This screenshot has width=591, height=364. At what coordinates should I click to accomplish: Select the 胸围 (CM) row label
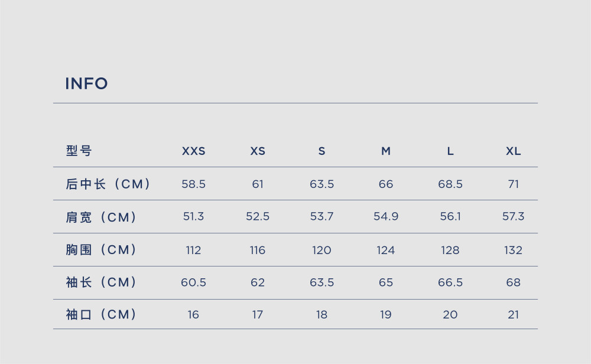click(x=101, y=249)
